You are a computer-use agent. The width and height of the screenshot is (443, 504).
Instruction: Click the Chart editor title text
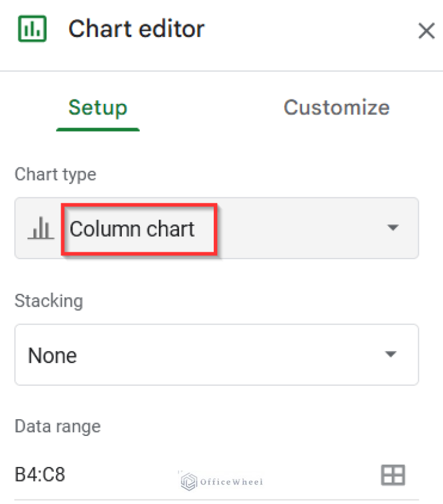click(x=136, y=29)
